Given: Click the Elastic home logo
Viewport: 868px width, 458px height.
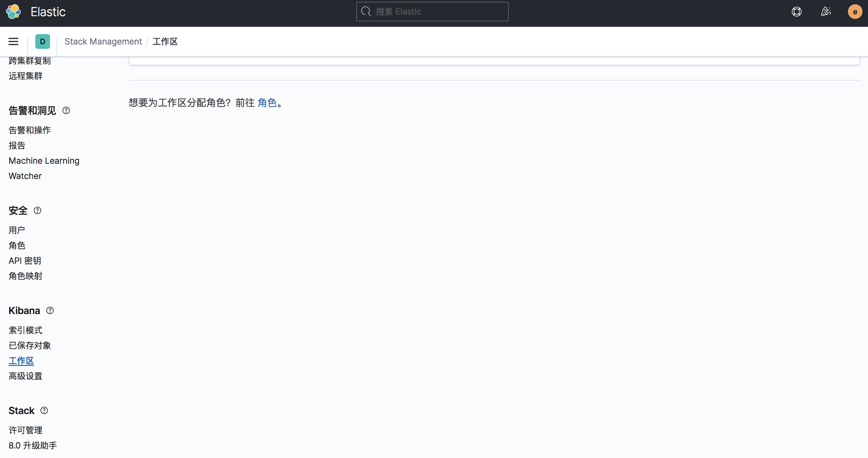Looking at the screenshot, I should 13,11.
